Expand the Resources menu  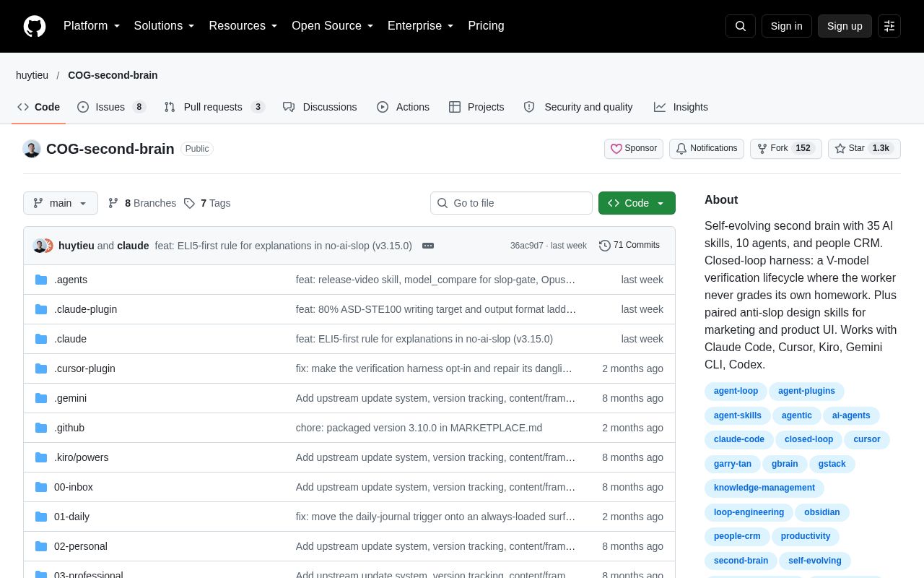click(x=243, y=26)
